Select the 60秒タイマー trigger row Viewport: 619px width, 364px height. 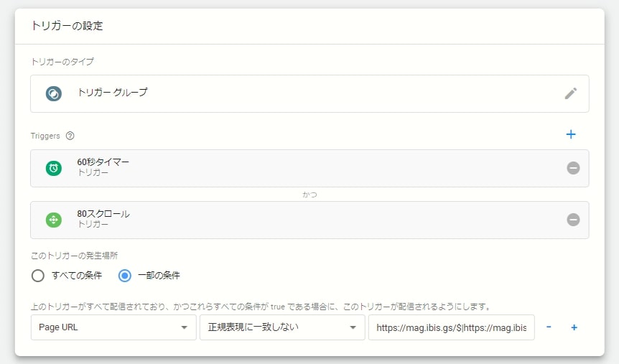(309, 168)
